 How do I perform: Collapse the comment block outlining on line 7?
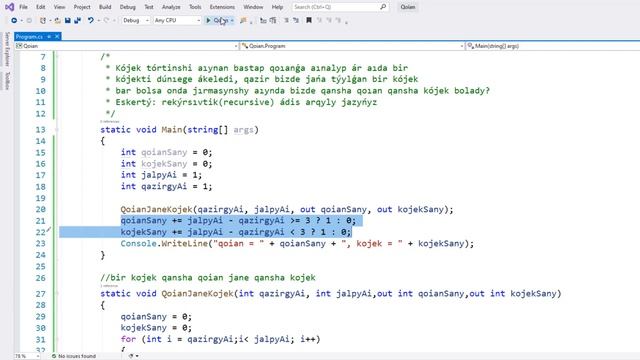(x=57, y=56)
